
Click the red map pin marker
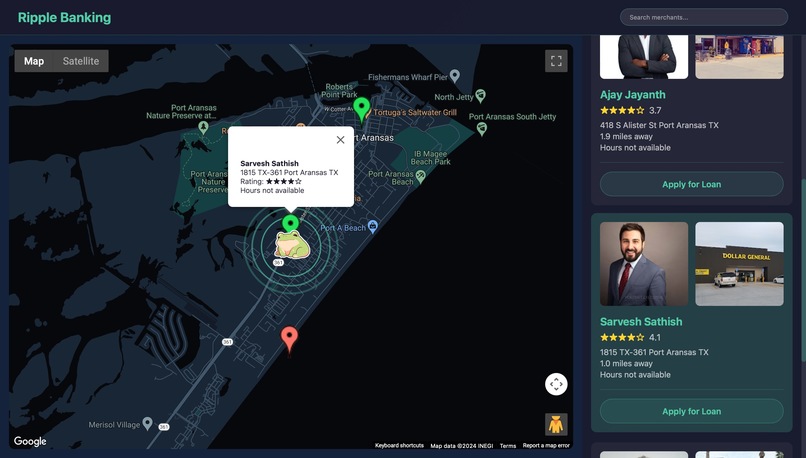(289, 339)
